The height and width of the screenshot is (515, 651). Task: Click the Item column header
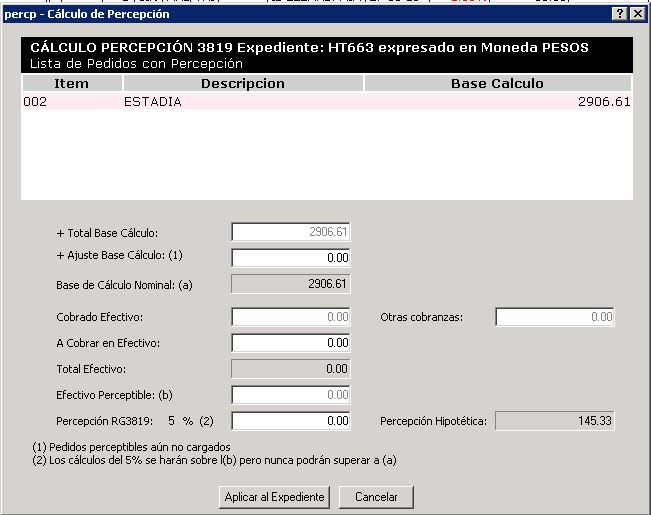click(x=71, y=83)
